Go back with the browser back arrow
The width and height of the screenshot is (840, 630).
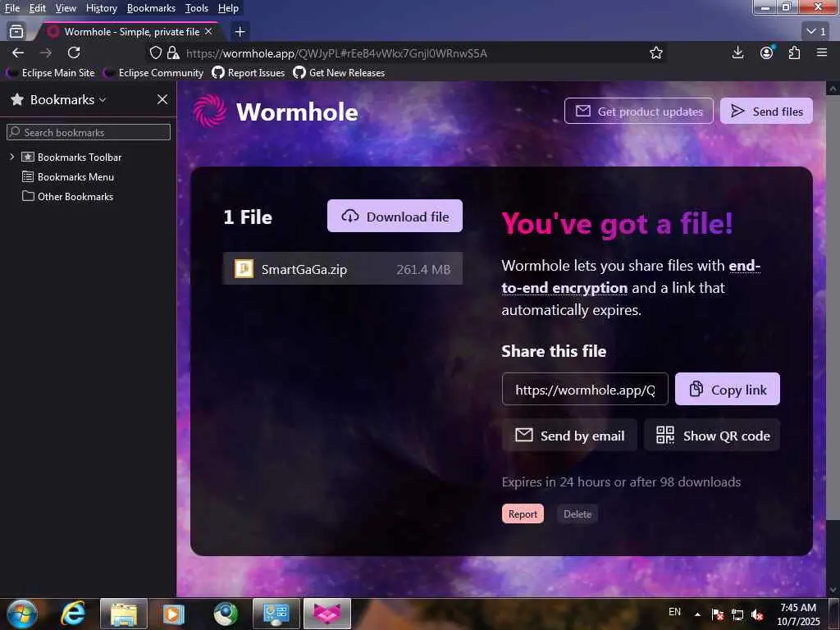[18, 52]
